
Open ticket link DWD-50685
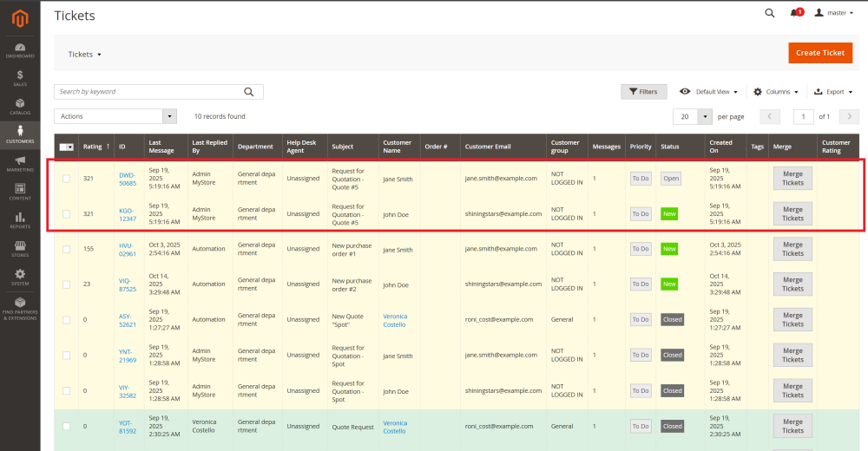tap(128, 180)
